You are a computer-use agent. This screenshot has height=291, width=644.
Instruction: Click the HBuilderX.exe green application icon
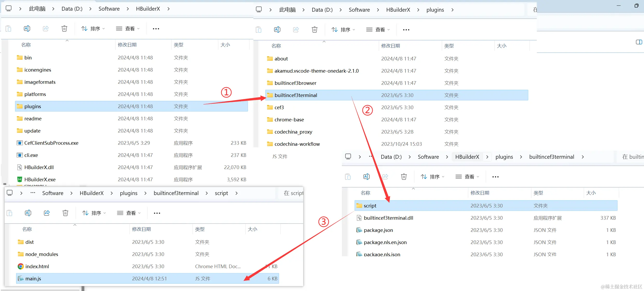click(x=19, y=179)
